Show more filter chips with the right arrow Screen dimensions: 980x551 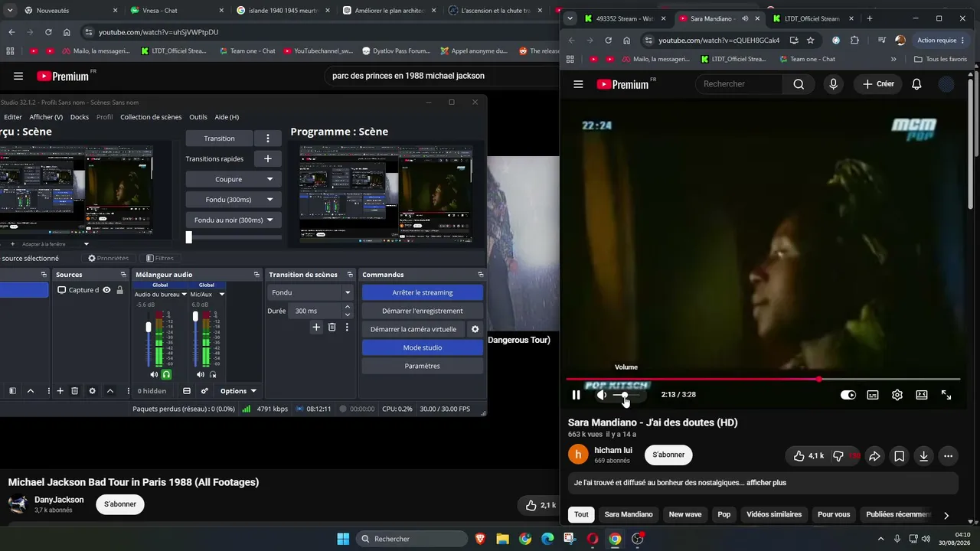tap(946, 516)
